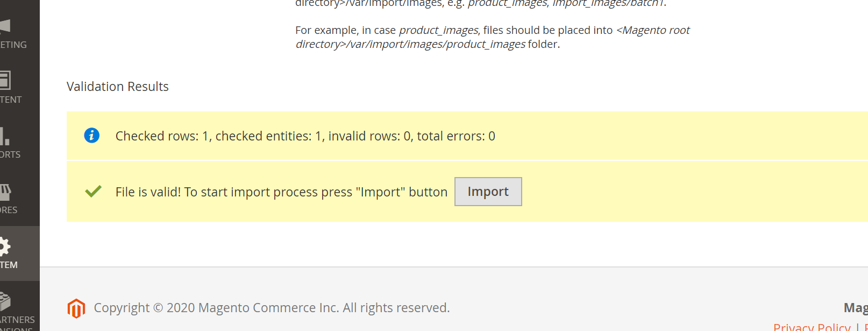Open the Reports section icon in sidebar
868x331 pixels.
click(x=5, y=137)
